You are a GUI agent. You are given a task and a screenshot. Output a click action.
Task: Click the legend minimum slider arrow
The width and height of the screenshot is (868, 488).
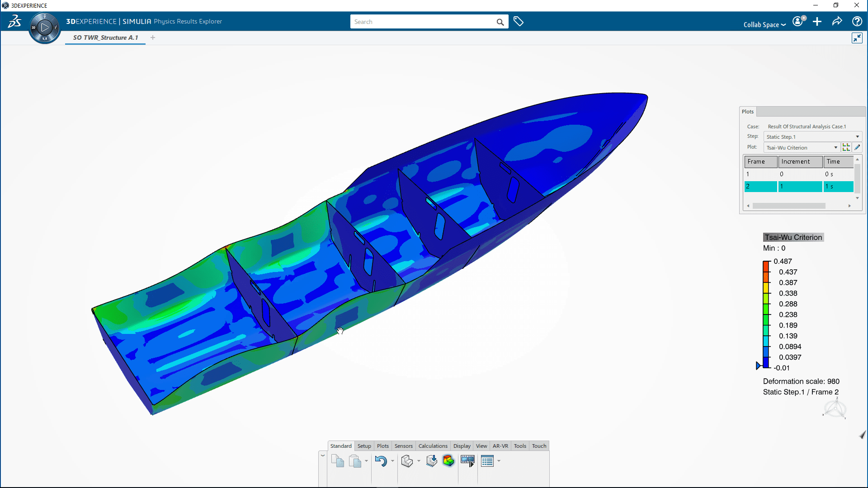point(759,366)
